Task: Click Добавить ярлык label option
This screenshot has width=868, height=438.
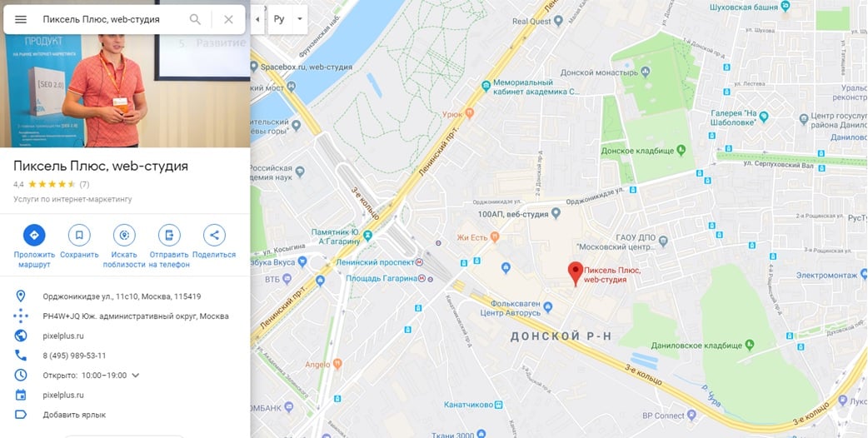Action: pyautogui.click(x=74, y=415)
